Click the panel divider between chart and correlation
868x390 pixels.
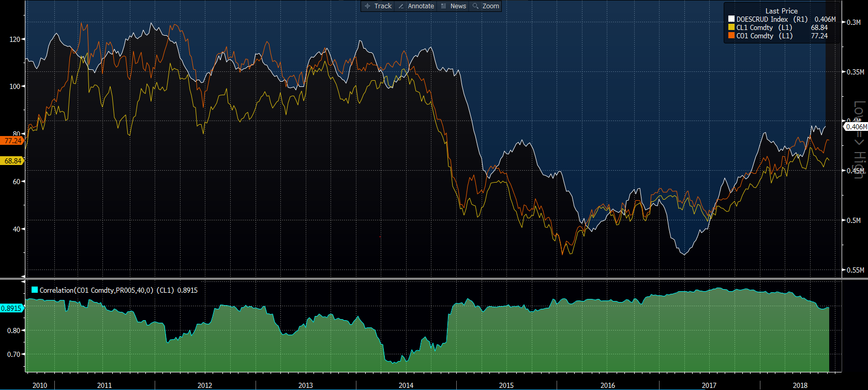click(434, 279)
